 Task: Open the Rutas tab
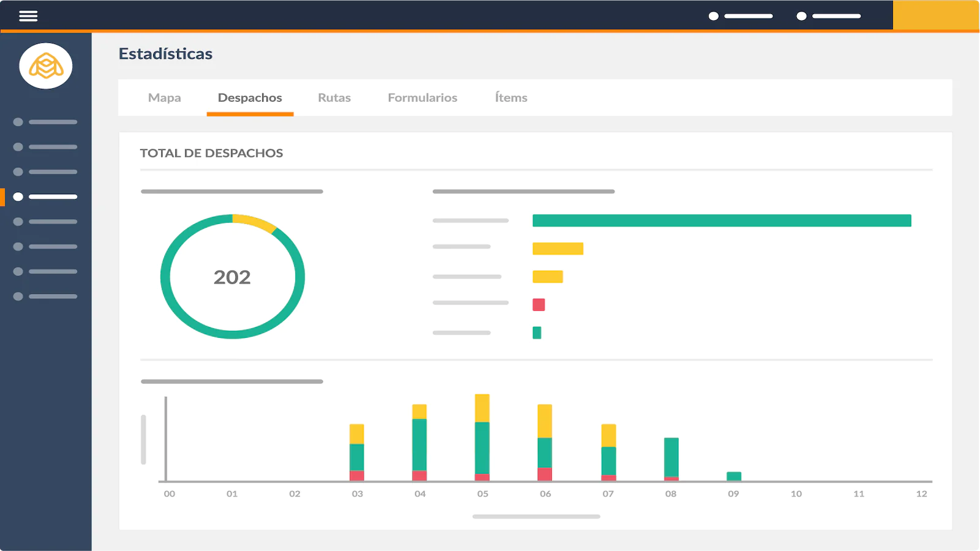click(334, 98)
